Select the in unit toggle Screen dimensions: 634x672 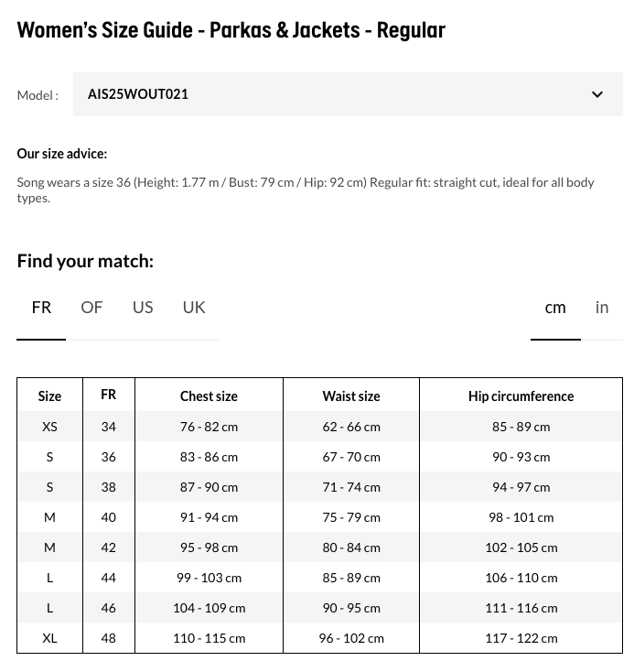coord(602,308)
